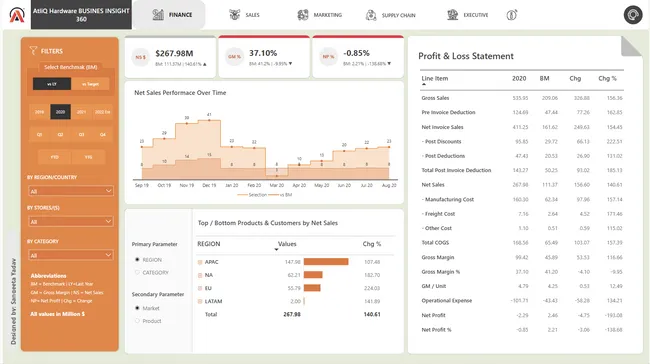Click the APAC orange data bar

coord(326,262)
